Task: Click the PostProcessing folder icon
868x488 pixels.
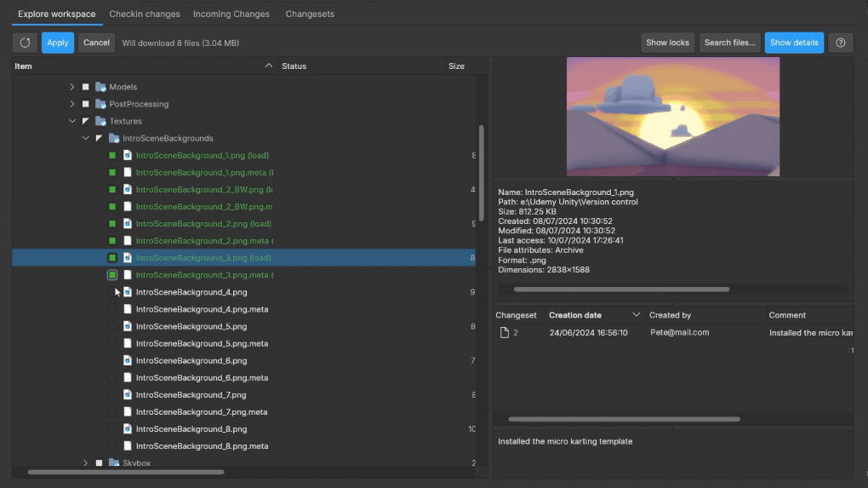Action: (x=100, y=104)
